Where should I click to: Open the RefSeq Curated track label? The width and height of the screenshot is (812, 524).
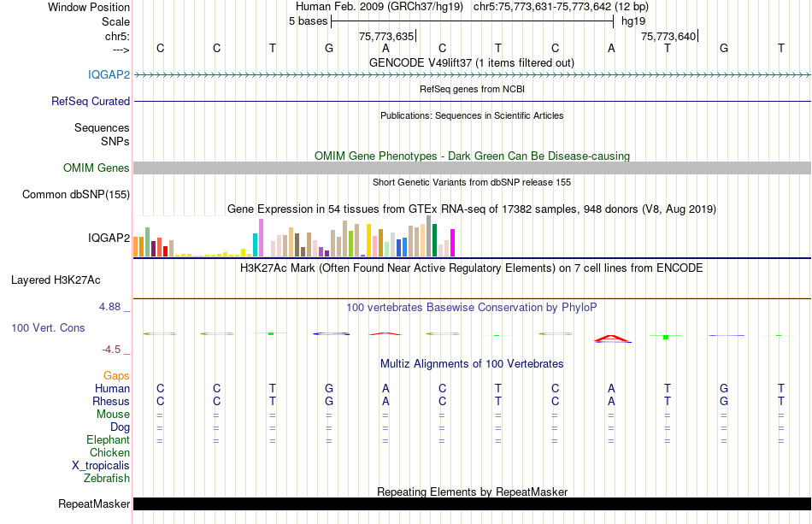(x=91, y=101)
